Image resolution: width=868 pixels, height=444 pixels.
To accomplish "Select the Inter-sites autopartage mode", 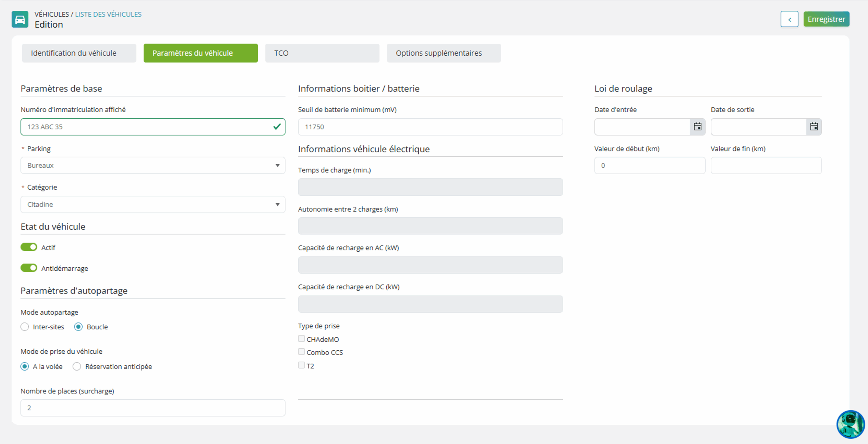I will (25, 327).
